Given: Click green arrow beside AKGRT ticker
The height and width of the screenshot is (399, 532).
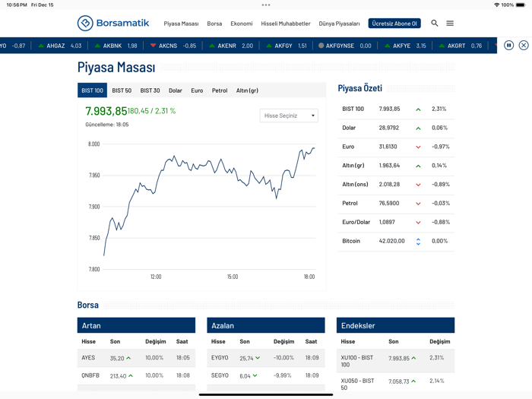Looking at the screenshot, I should 442,46.
